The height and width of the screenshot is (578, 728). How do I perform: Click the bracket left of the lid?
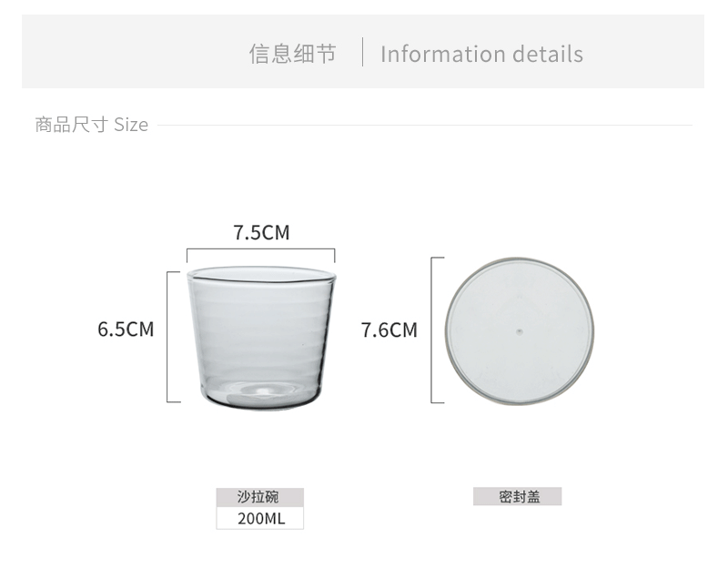click(x=432, y=330)
